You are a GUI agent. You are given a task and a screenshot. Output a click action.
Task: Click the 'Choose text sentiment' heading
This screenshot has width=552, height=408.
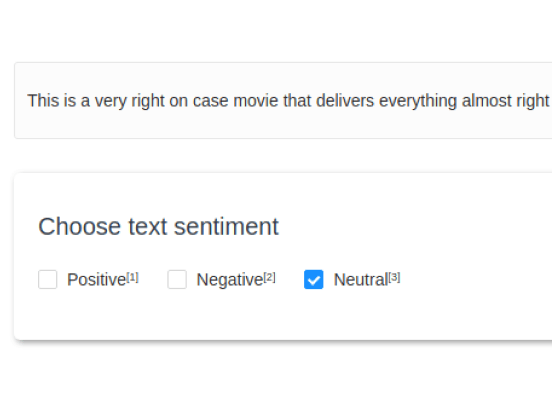pyautogui.click(x=158, y=226)
